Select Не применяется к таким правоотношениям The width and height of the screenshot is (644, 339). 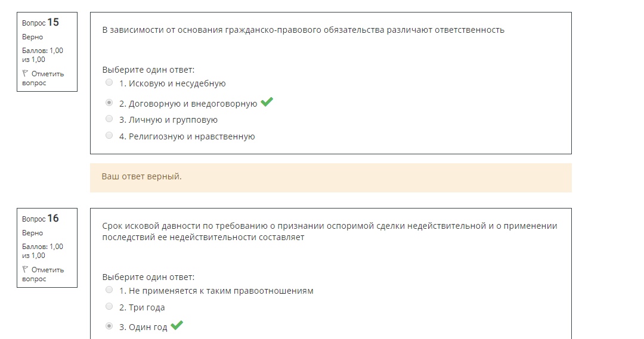(109, 290)
